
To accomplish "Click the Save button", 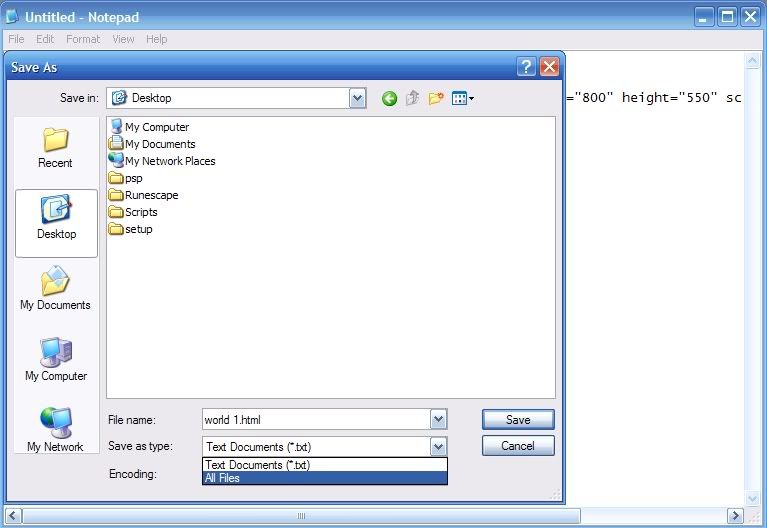I will [517, 420].
